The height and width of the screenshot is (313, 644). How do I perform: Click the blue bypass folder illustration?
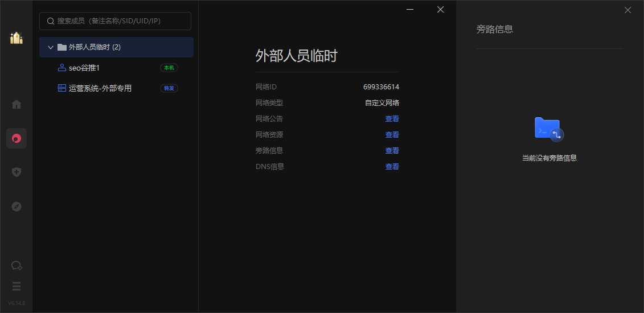(x=549, y=129)
